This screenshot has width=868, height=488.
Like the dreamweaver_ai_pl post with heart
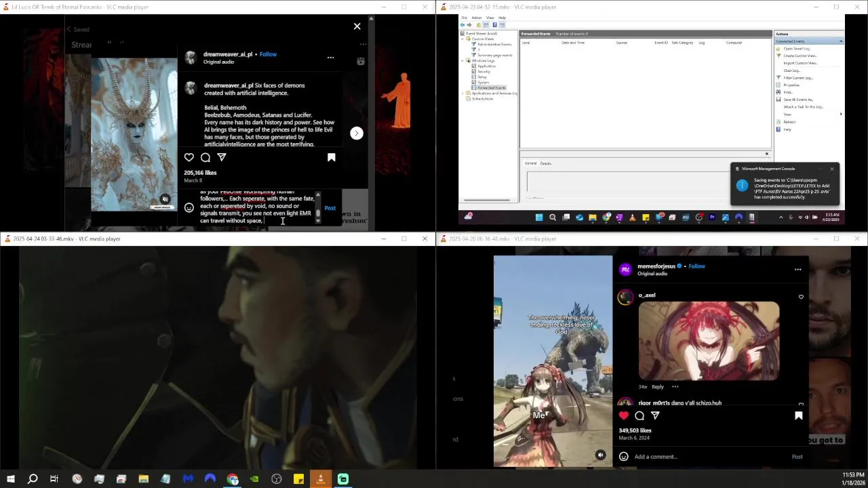[189, 157]
